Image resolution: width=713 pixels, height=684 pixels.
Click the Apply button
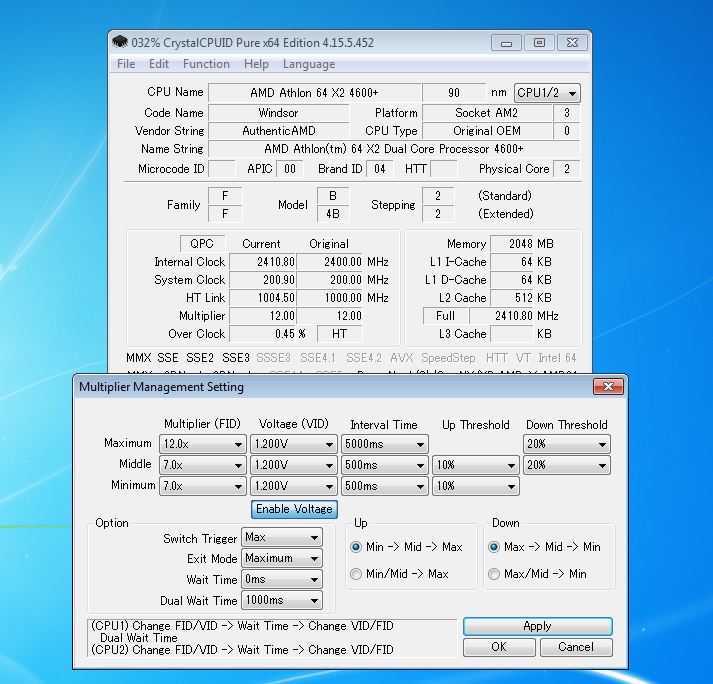pos(537,626)
